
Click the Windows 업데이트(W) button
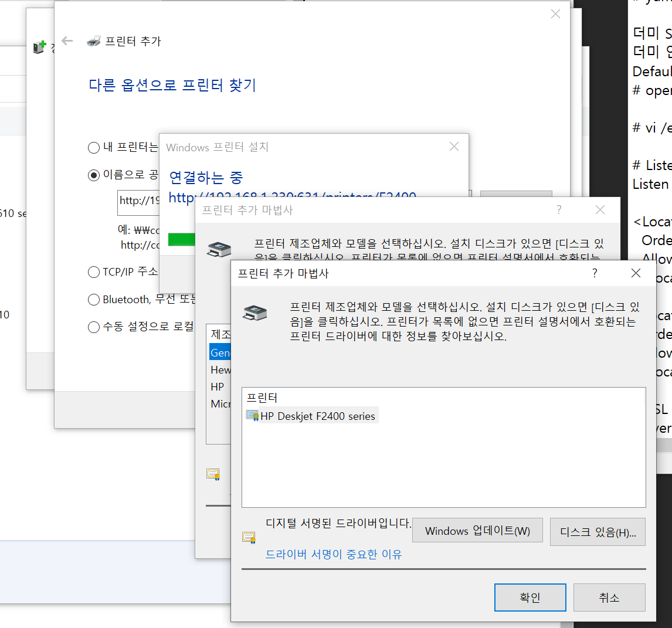coord(477,530)
